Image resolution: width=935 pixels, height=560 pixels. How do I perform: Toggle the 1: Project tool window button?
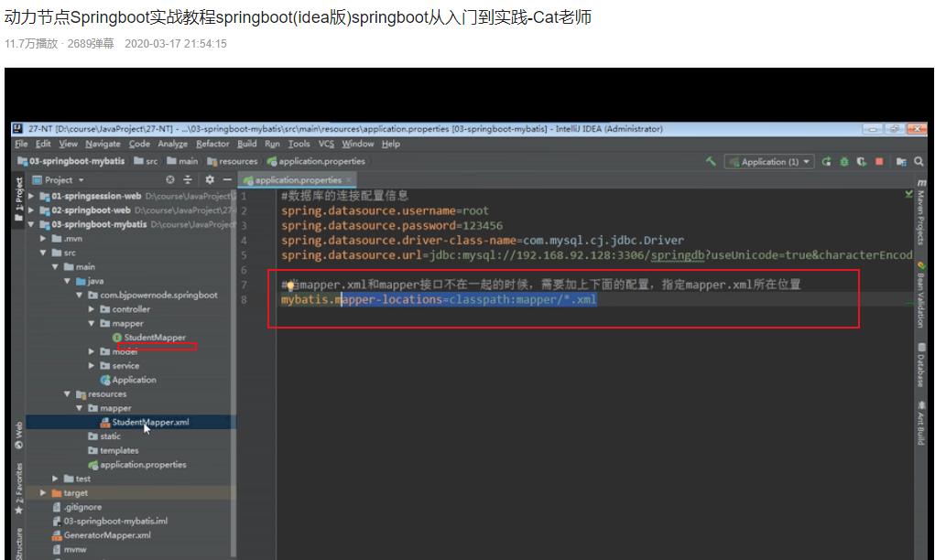(18, 199)
